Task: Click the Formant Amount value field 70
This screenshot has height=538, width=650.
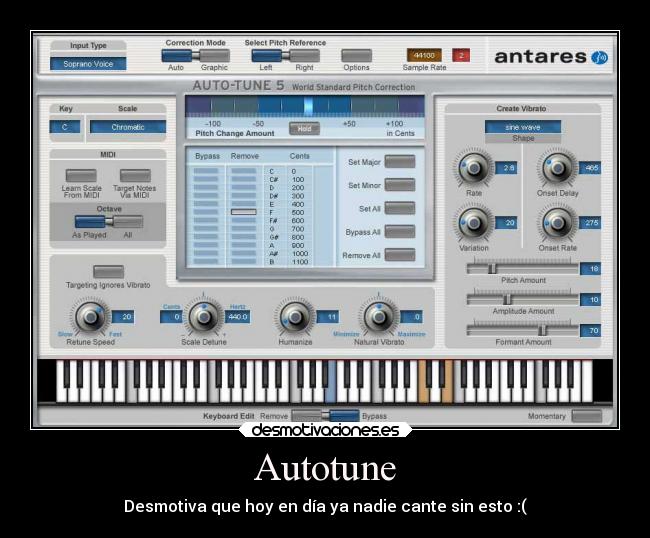Action: click(x=590, y=331)
